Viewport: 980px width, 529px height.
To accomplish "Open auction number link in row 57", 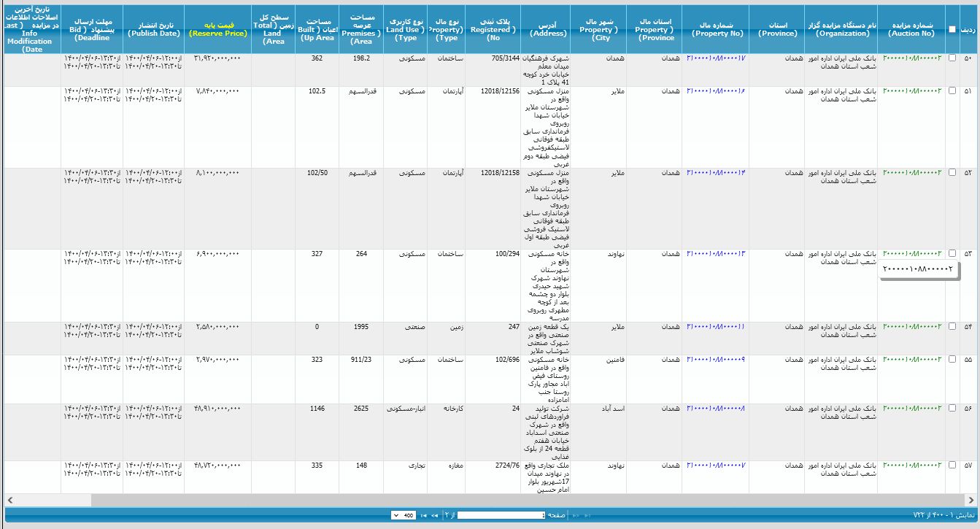I will 911,466.
